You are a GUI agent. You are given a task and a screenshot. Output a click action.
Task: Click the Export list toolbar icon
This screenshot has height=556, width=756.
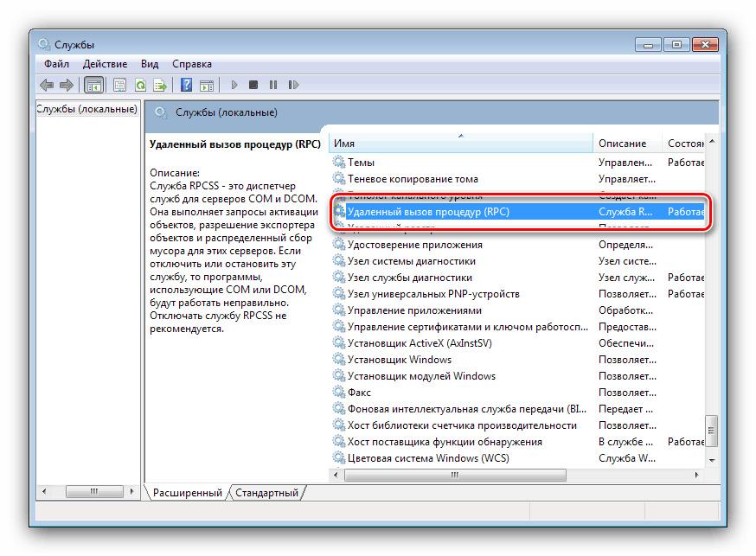[x=160, y=86]
